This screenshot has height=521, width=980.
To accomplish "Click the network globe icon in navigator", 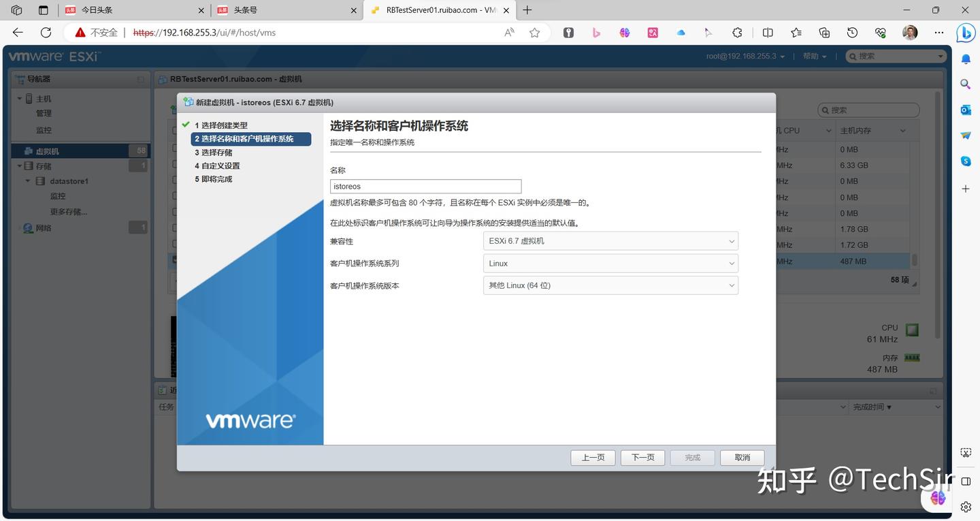I will pyautogui.click(x=28, y=228).
